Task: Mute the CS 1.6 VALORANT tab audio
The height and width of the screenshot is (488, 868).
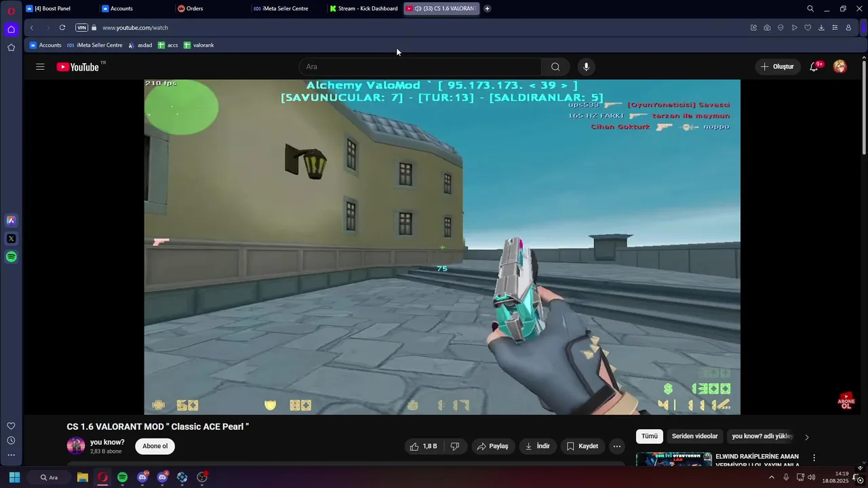Action: click(418, 9)
